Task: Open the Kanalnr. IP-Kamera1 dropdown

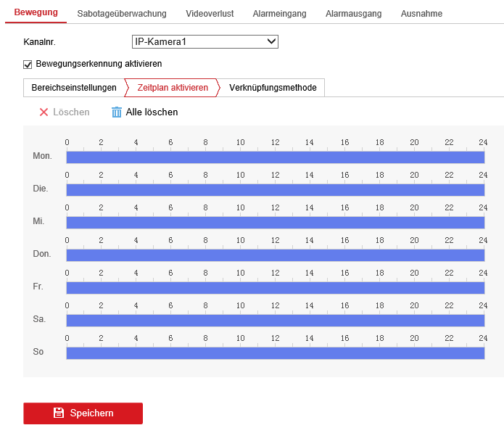Action: click(x=205, y=42)
